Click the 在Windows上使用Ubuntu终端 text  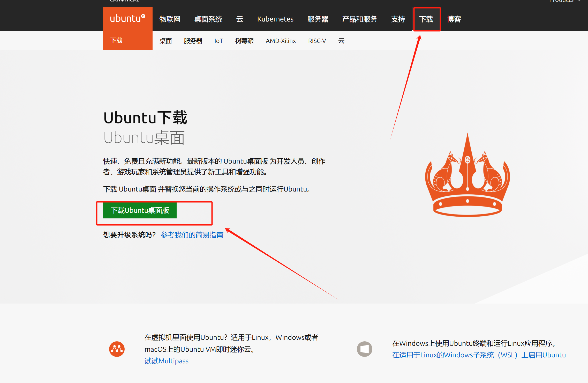click(474, 343)
